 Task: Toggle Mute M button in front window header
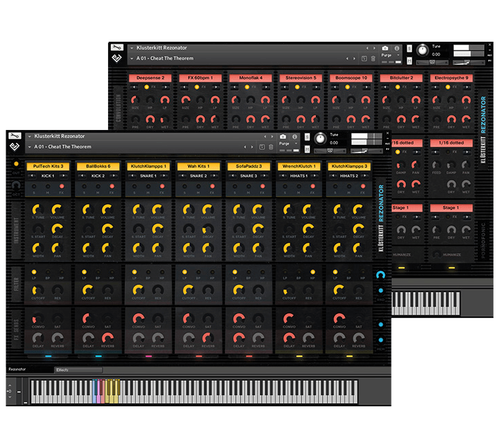point(307,149)
